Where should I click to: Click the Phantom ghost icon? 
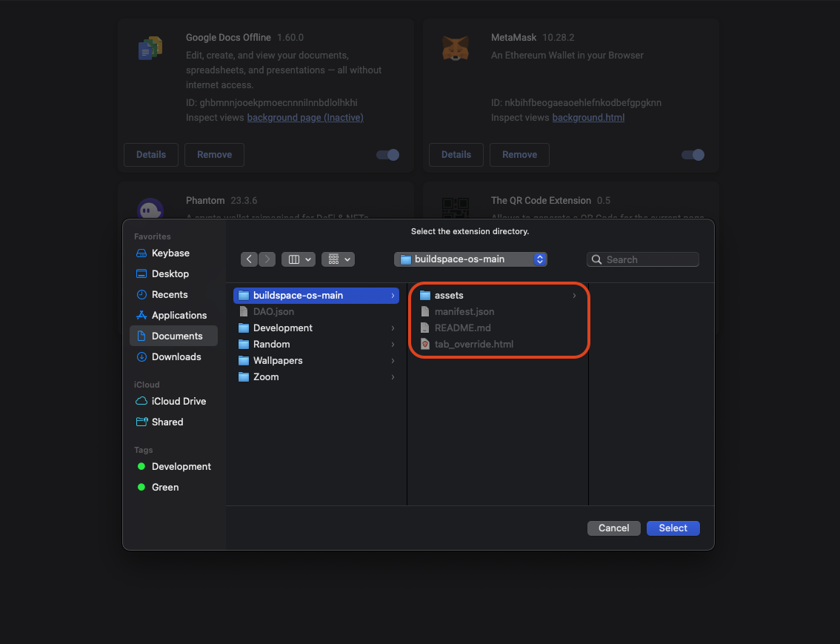coord(150,210)
